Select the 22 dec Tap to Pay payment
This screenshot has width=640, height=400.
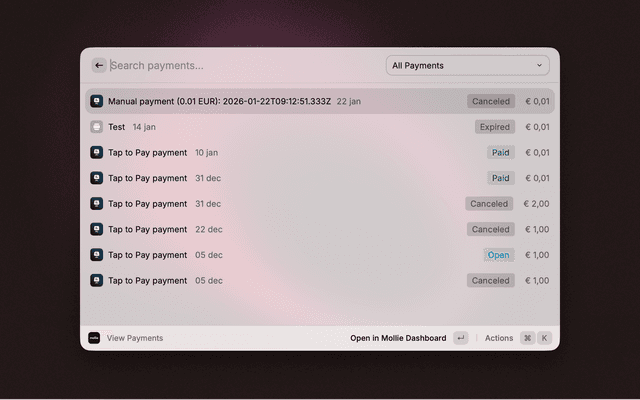(300, 229)
